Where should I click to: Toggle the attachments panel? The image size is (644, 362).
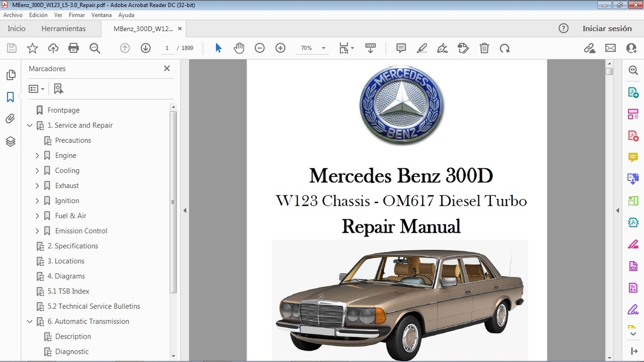[x=11, y=118]
